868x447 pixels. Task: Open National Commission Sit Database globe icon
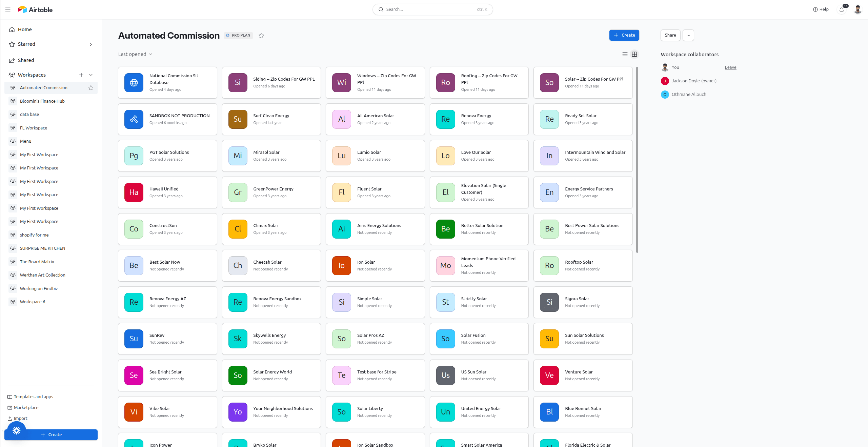[x=134, y=83]
